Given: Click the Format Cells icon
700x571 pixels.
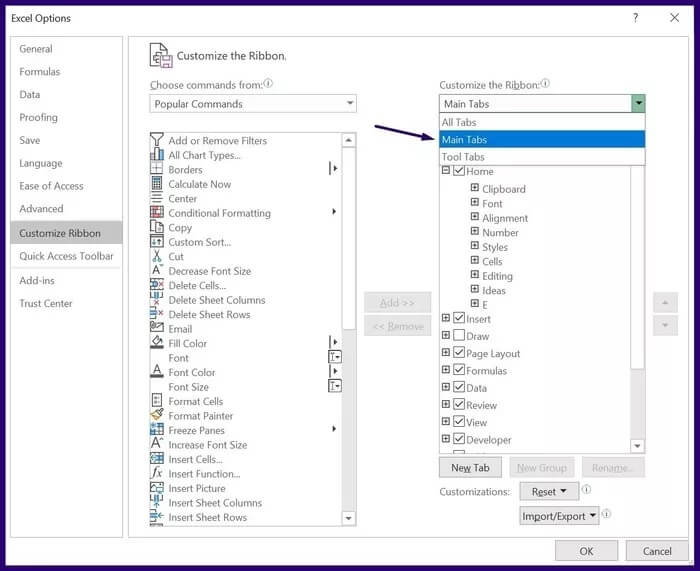Looking at the screenshot, I should pos(157,400).
